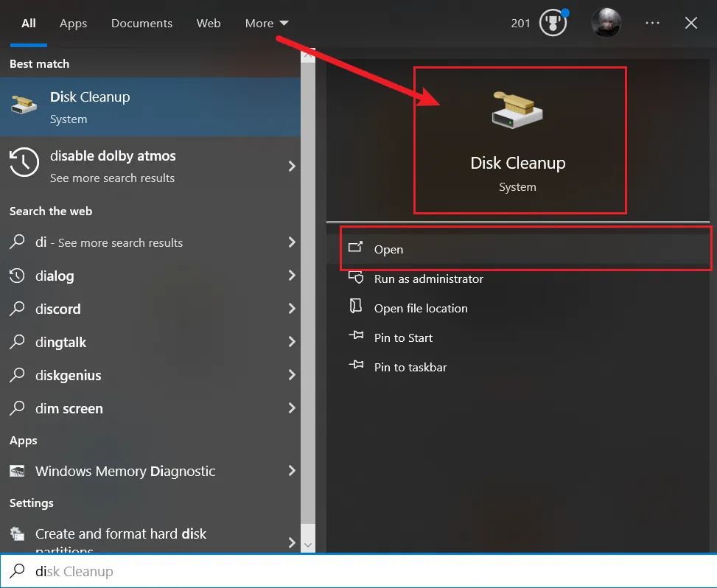Switch to the Documents tab
This screenshot has width=717, height=588.
click(141, 24)
